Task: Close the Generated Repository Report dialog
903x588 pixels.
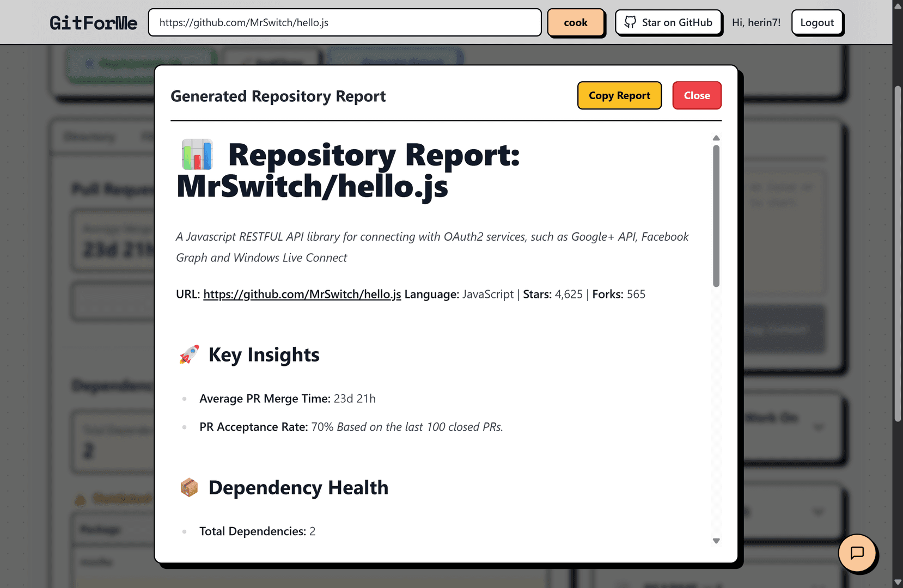Action: click(697, 96)
